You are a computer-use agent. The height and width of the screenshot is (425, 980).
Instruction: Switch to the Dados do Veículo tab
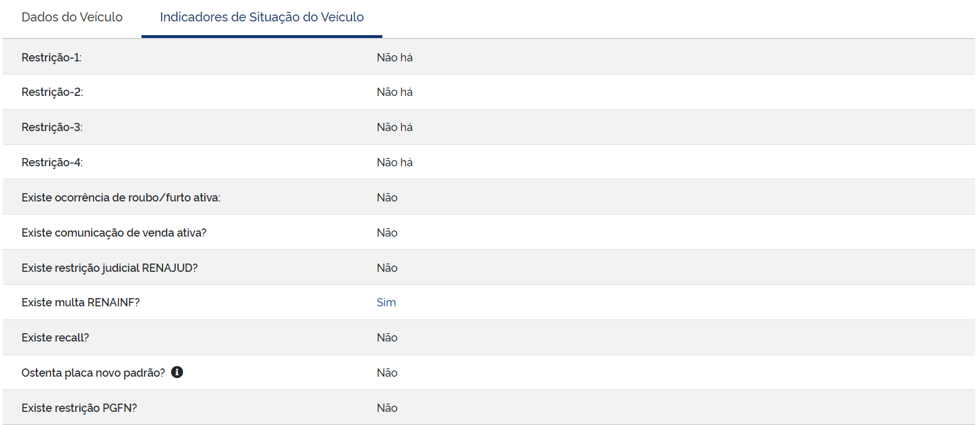pyautogui.click(x=72, y=17)
